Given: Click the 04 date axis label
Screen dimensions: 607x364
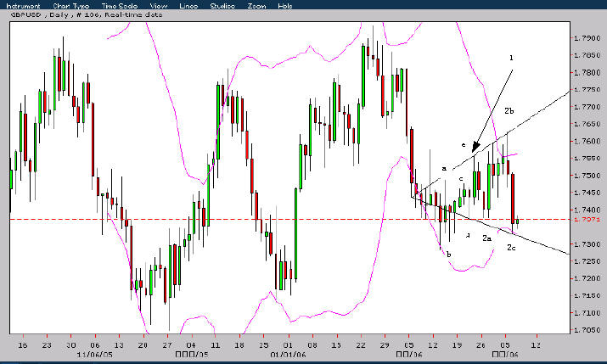Looking at the screenshot, I should point(191,345).
